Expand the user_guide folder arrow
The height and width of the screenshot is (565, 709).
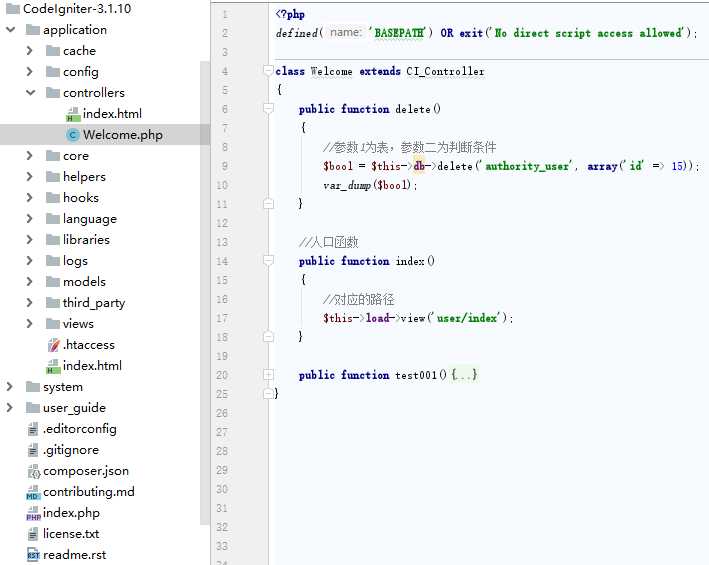[x=10, y=408]
